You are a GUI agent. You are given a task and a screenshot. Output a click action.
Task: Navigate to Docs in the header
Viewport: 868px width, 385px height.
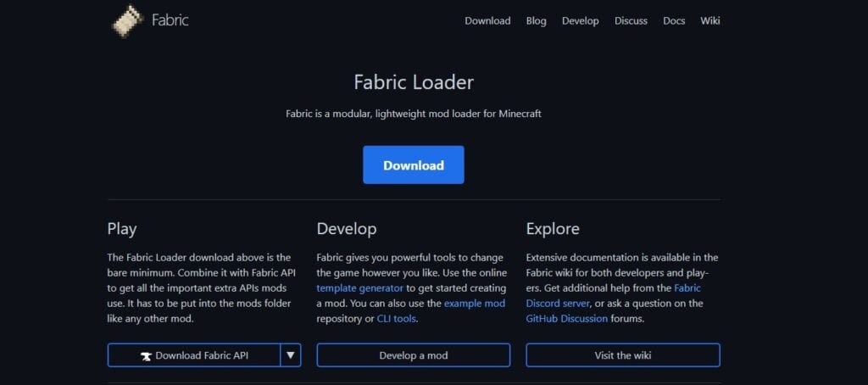(674, 21)
